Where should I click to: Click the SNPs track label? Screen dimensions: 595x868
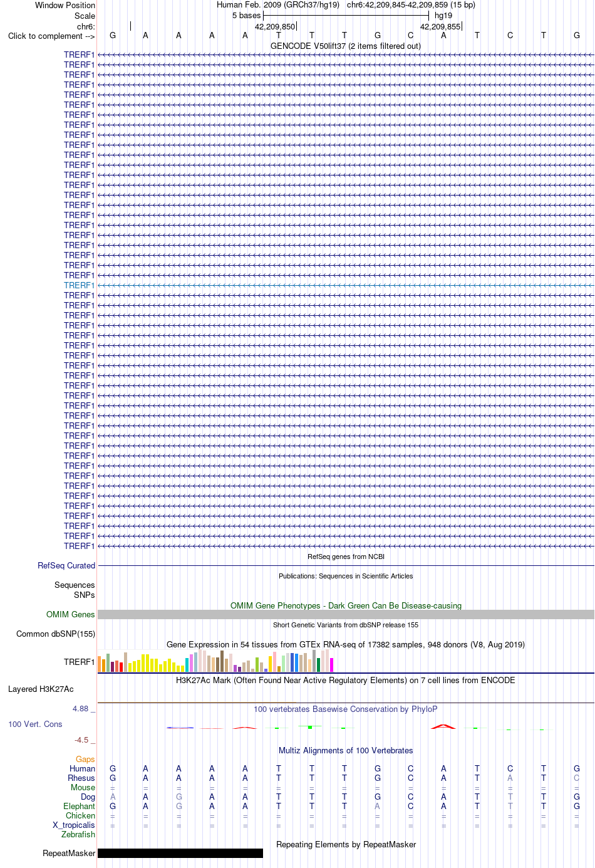pos(85,595)
